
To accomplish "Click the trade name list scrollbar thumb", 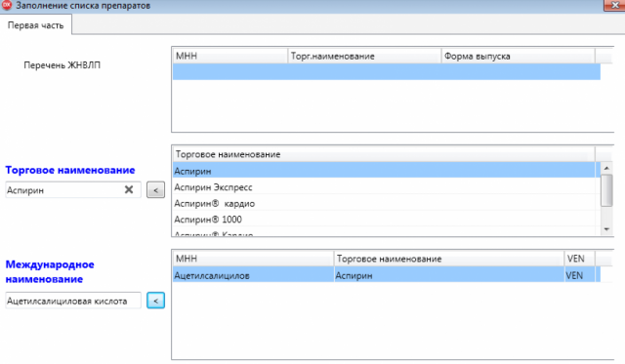I will (606, 190).
